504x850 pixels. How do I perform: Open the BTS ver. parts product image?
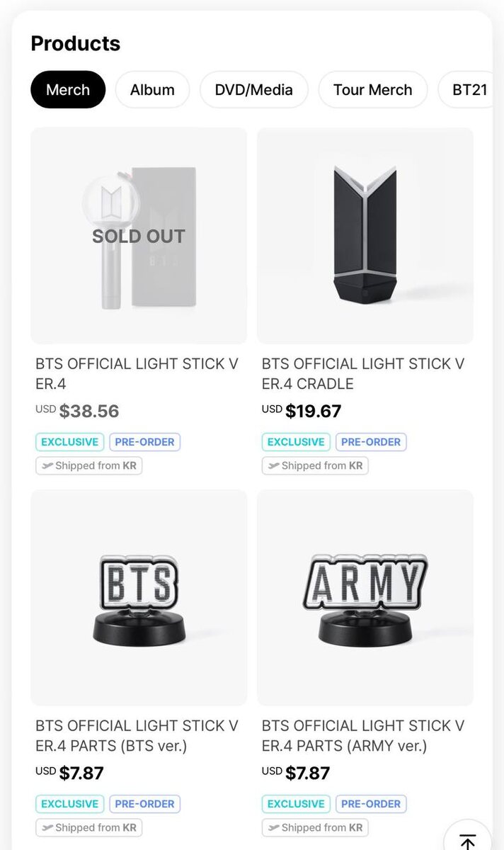click(139, 597)
